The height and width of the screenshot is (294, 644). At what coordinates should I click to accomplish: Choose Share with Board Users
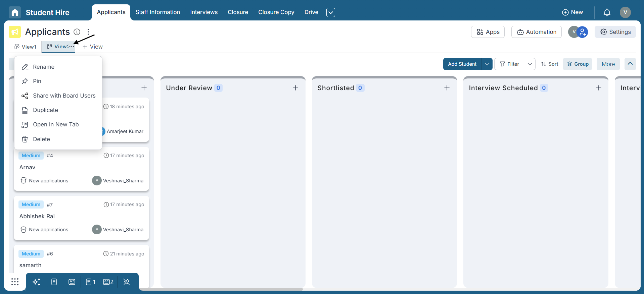coord(58,96)
